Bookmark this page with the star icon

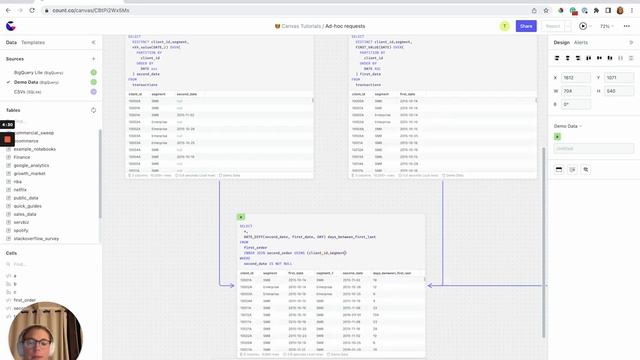pyautogui.click(x=546, y=10)
